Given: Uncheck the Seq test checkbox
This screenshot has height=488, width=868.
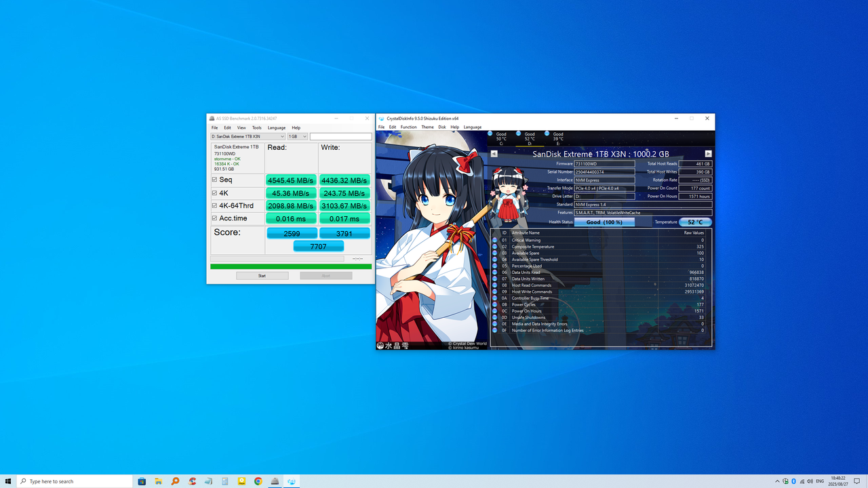Looking at the screenshot, I should pyautogui.click(x=215, y=180).
